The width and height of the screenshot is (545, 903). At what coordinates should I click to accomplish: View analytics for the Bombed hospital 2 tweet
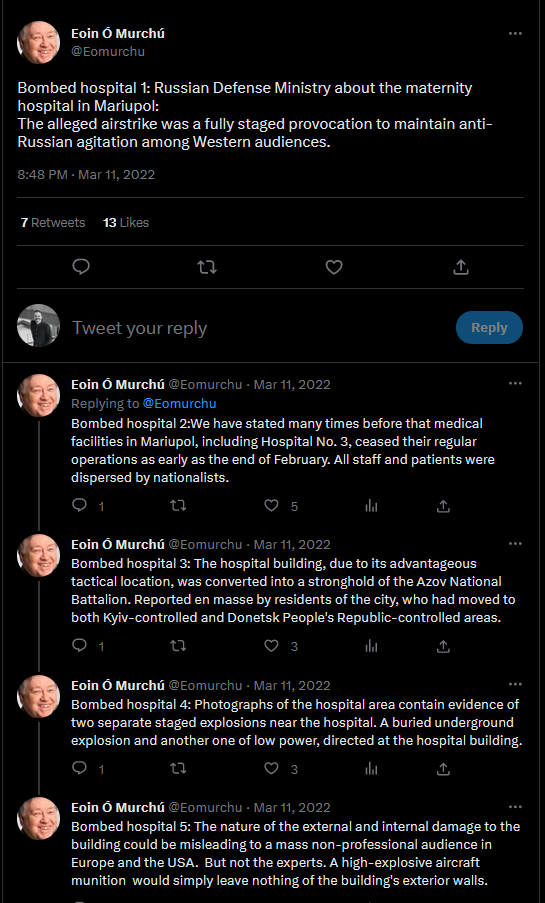click(x=372, y=506)
